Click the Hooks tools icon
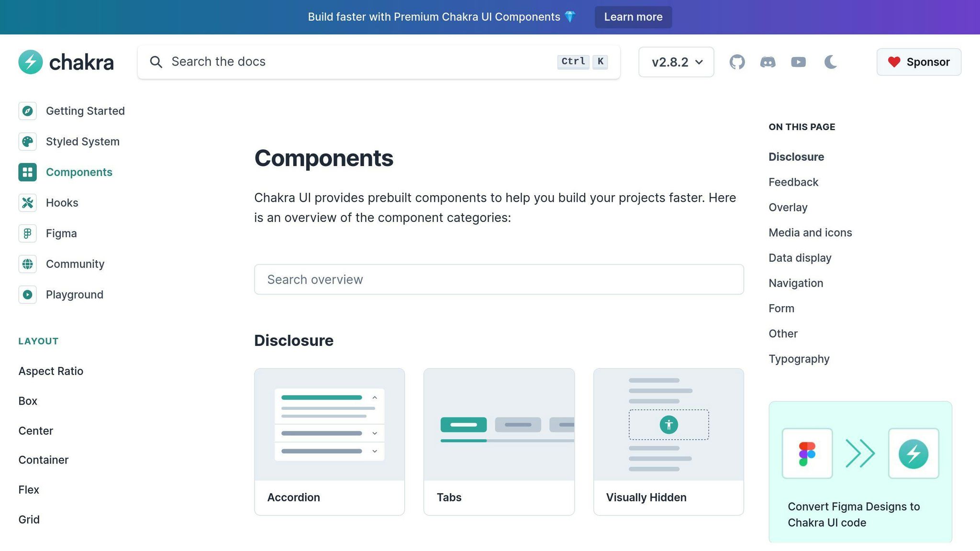 (x=28, y=203)
